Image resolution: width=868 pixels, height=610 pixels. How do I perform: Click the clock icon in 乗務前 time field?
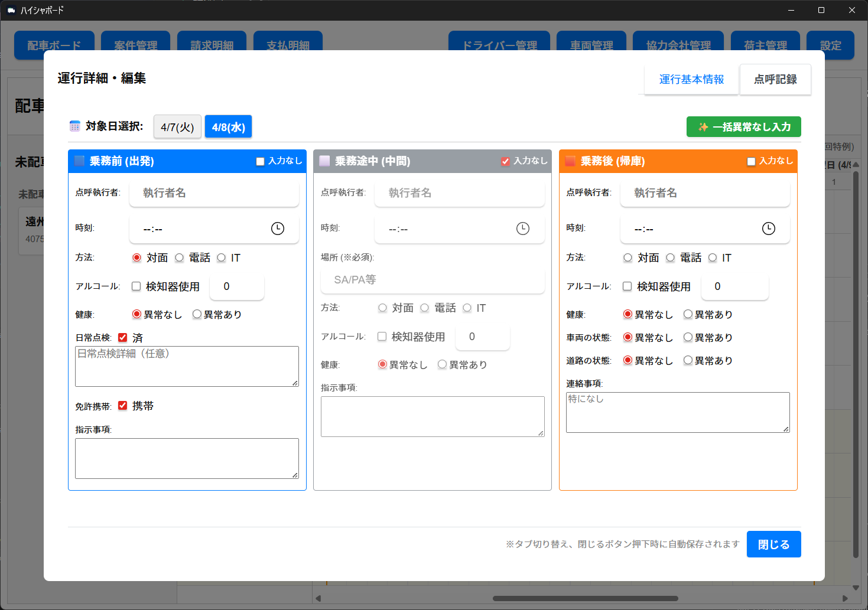pos(277,229)
